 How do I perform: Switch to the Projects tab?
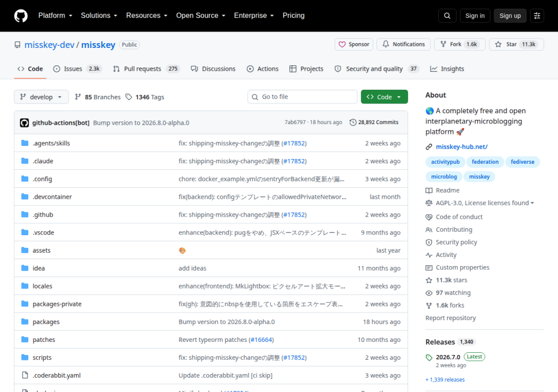click(306, 69)
